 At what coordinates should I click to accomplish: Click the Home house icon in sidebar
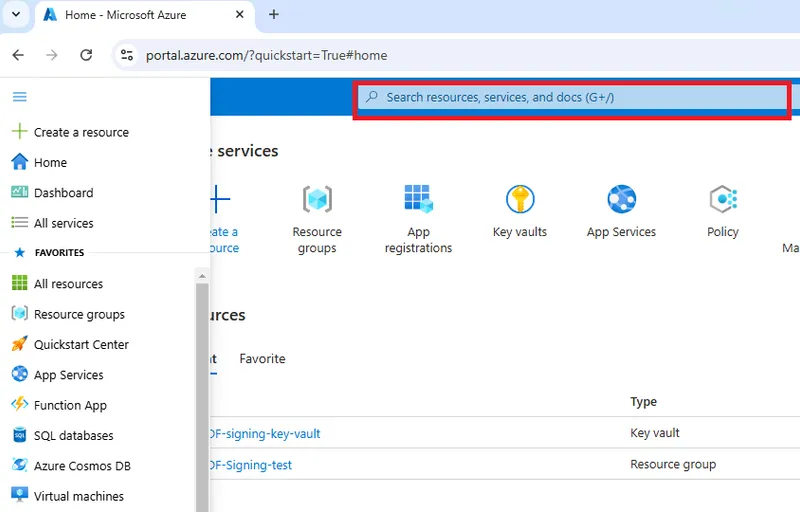(19, 162)
